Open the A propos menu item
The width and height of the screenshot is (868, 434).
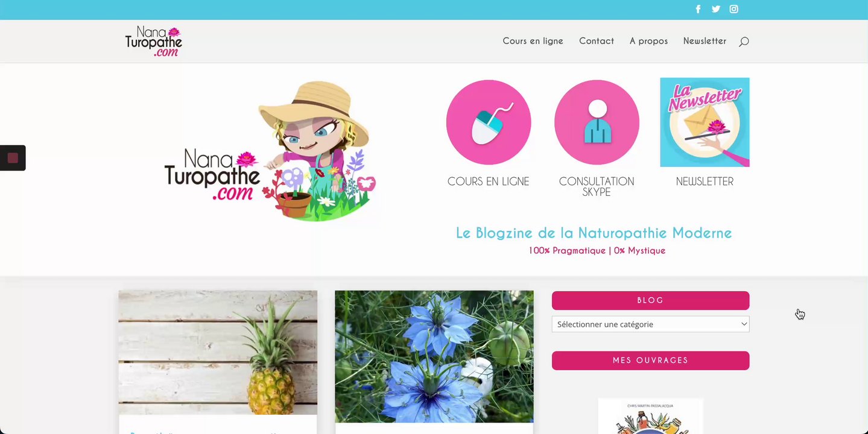(648, 41)
